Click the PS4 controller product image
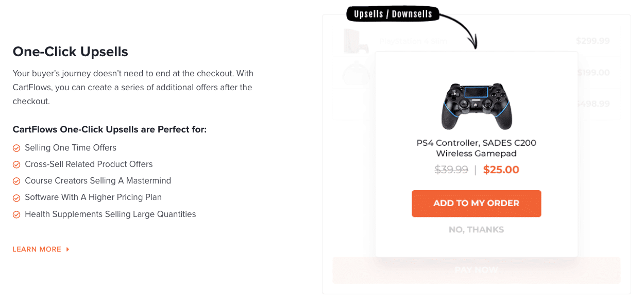The image size is (644, 300). coord(477,106)
